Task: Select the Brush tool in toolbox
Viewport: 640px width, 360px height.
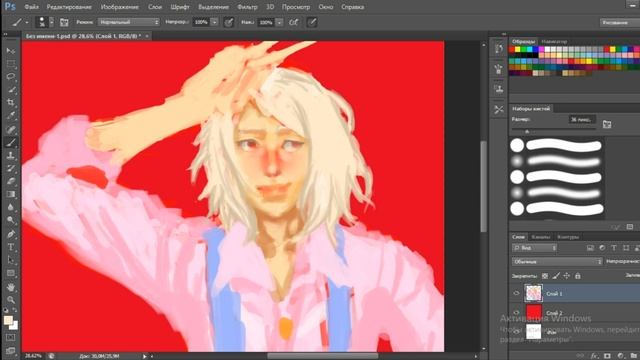Action: [11, 142]
